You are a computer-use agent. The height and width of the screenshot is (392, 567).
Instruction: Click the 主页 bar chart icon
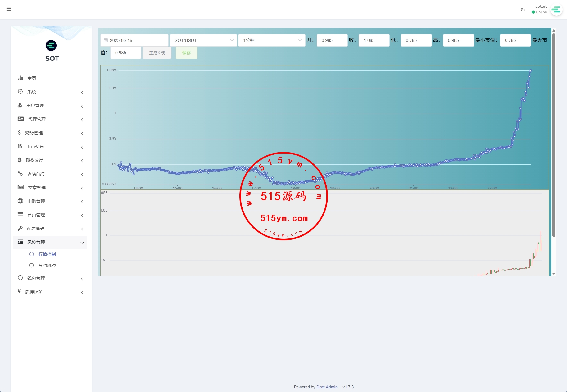pyautogui.click(x=20, y=78)
